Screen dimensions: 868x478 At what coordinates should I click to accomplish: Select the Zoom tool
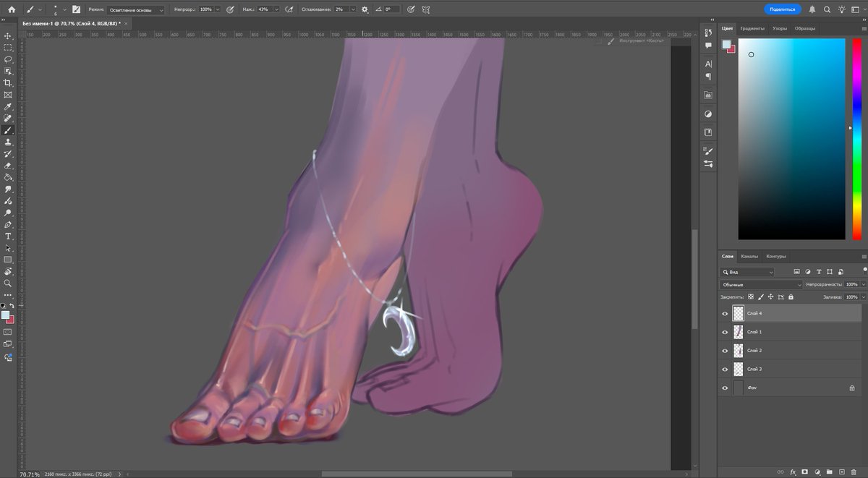click(8, 283)
